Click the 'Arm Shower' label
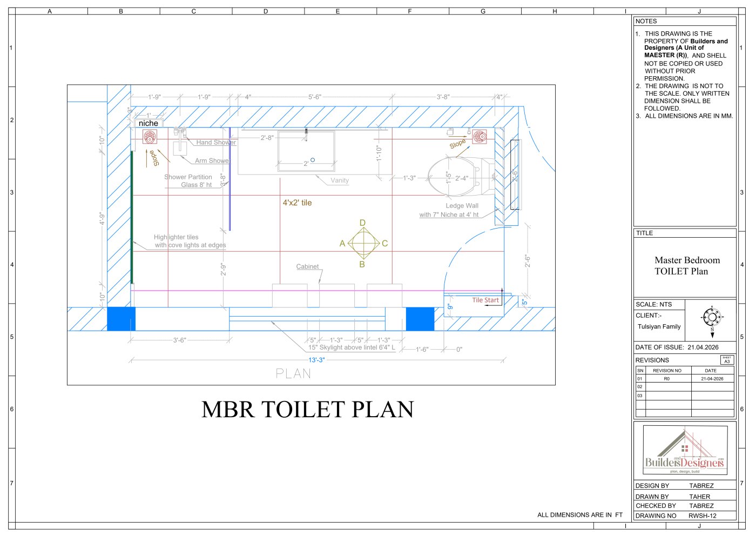This screenshot has width=756, height=535. point(212,160)
